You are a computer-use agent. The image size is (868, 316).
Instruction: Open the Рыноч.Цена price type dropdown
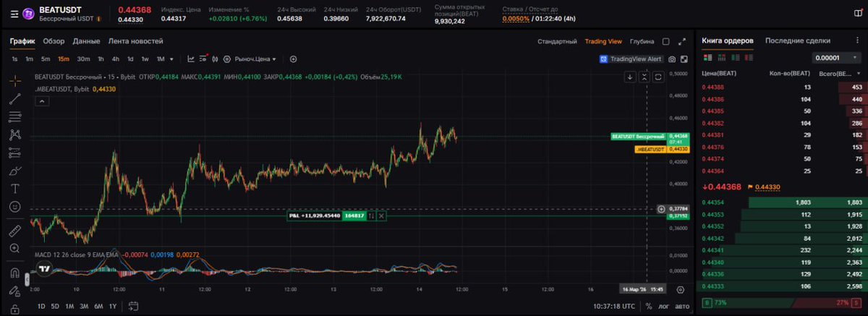coord(255,59)
